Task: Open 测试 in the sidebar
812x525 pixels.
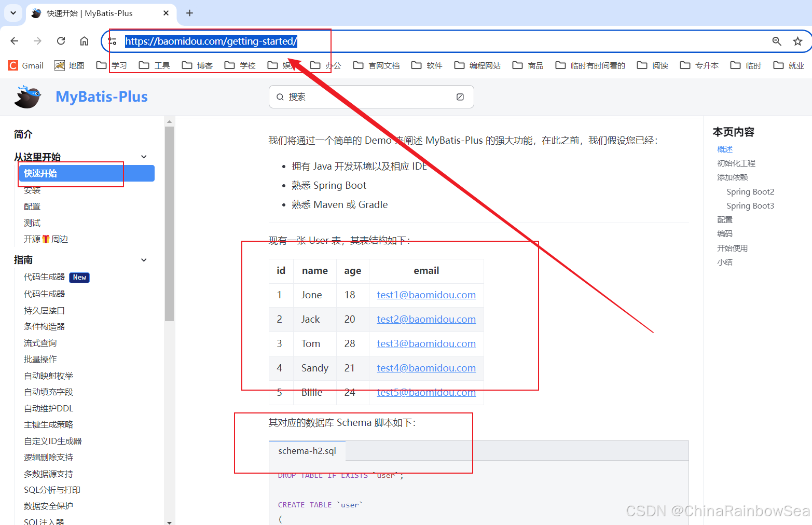Action: (32, 223)
